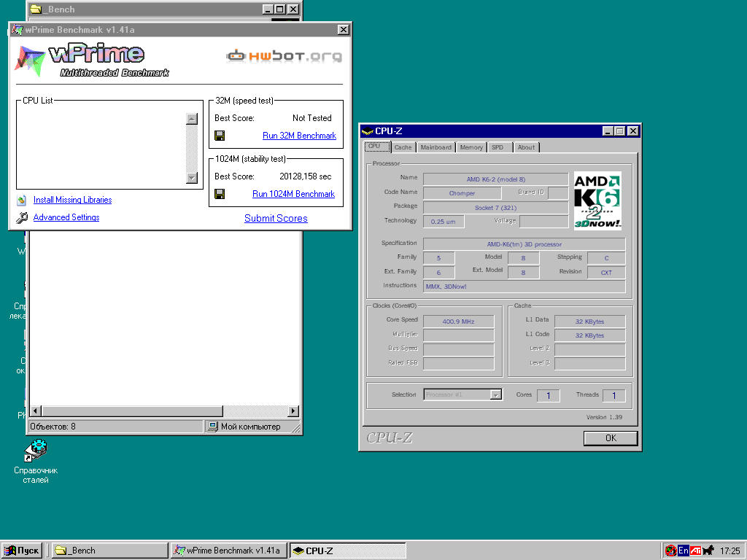Click the Мой компьютер icon in status bar
Viewport: 747px width, 560px height.
(212, 427)
